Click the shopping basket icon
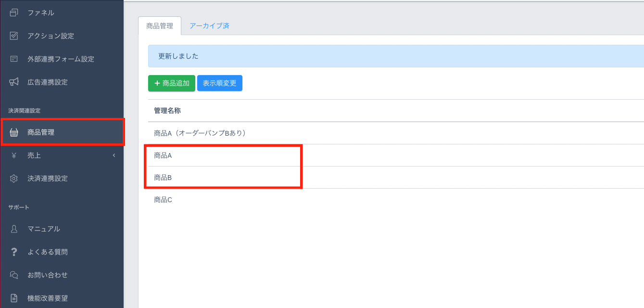The height and width of the screenshot is (308, 644). click(x=14, y=132)
